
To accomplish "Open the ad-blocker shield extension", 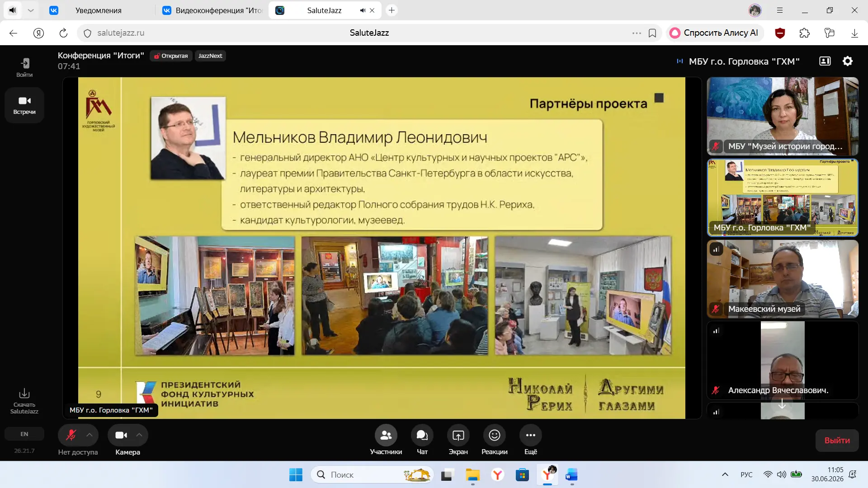I will click(x=780, y=33).
